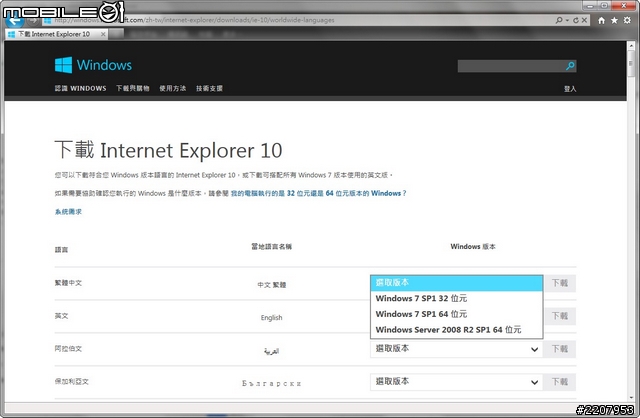Click 下載 button for 繁體中文 row
Screen dimensions: 640x418
(560, 283)
